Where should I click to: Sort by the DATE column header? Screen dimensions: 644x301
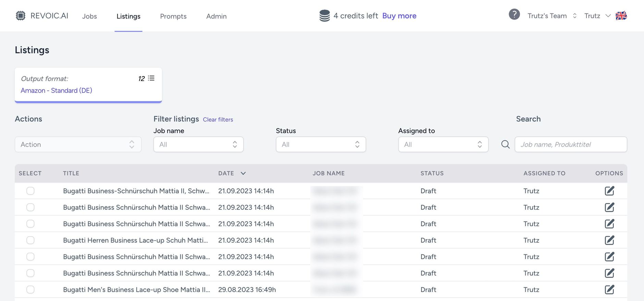[x=232, y=173]
